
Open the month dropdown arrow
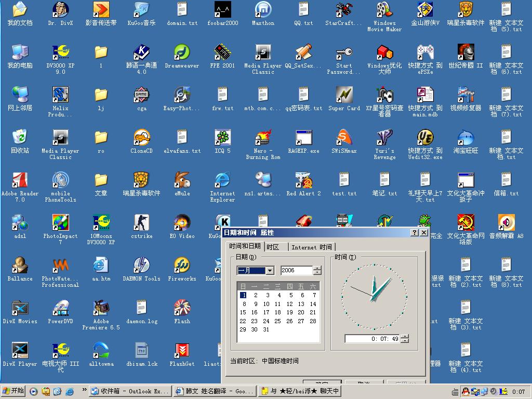pos(270,270)
